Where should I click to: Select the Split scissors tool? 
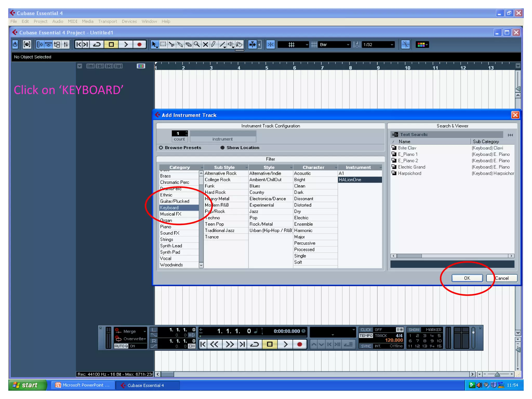click(171, 45)
